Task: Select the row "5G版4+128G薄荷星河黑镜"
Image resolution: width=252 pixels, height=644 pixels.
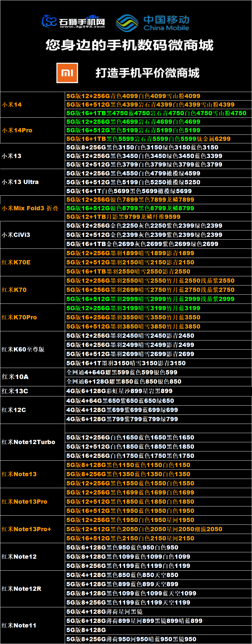Action: coord(159,612)
